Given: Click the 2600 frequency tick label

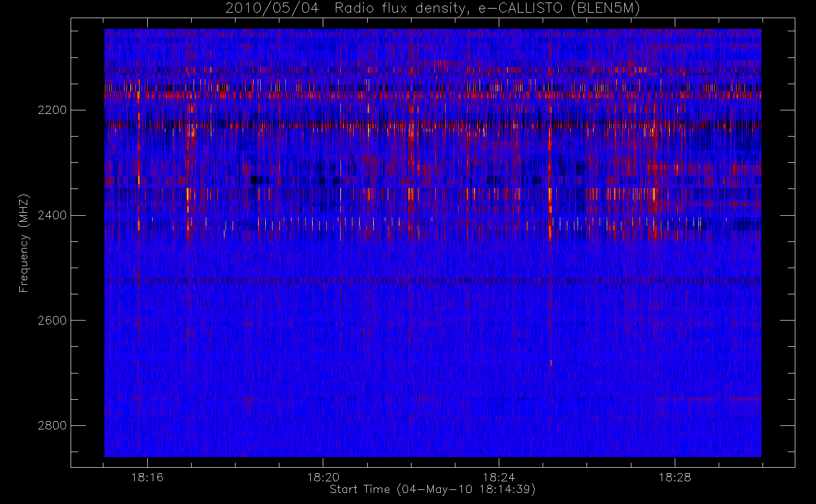Looking at the screenshot, I should [x=52, y=321].
